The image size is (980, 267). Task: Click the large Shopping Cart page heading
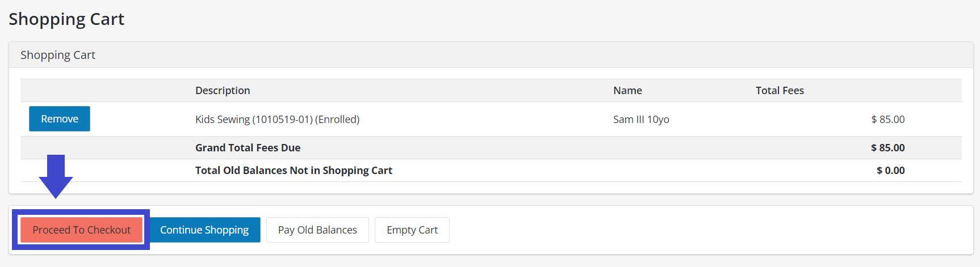[66, 19]
